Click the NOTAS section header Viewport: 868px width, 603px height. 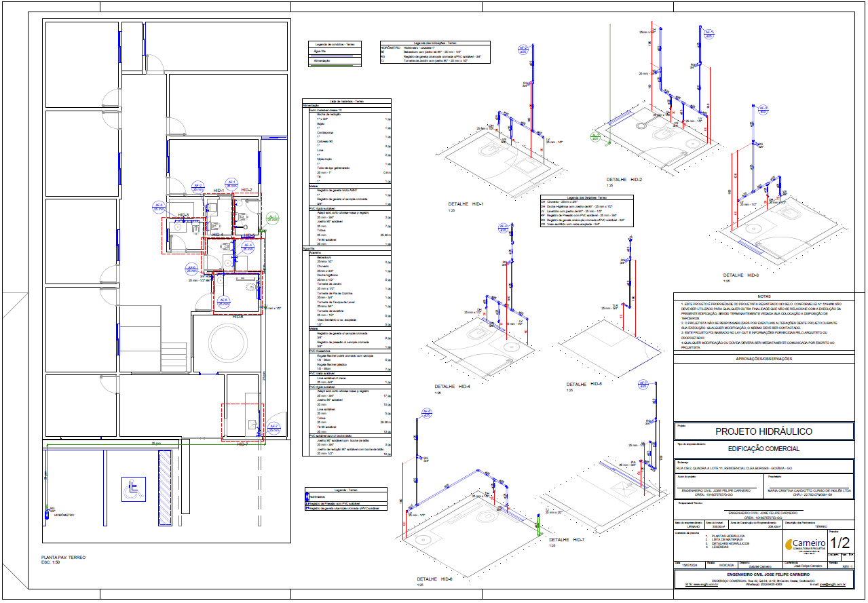tap(764, 296)
